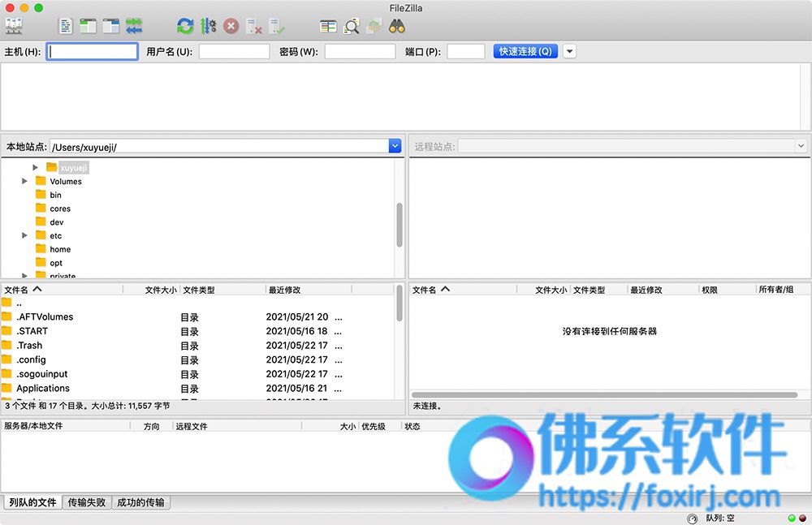
Task: Click the binoculars file search icon
Action: point(397,26)
